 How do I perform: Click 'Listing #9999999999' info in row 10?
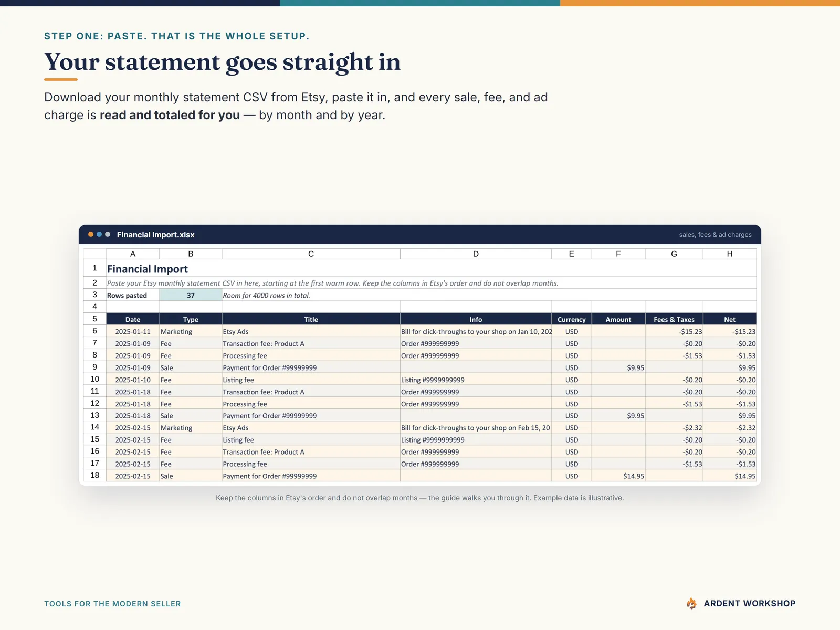[x=476, y=380]
